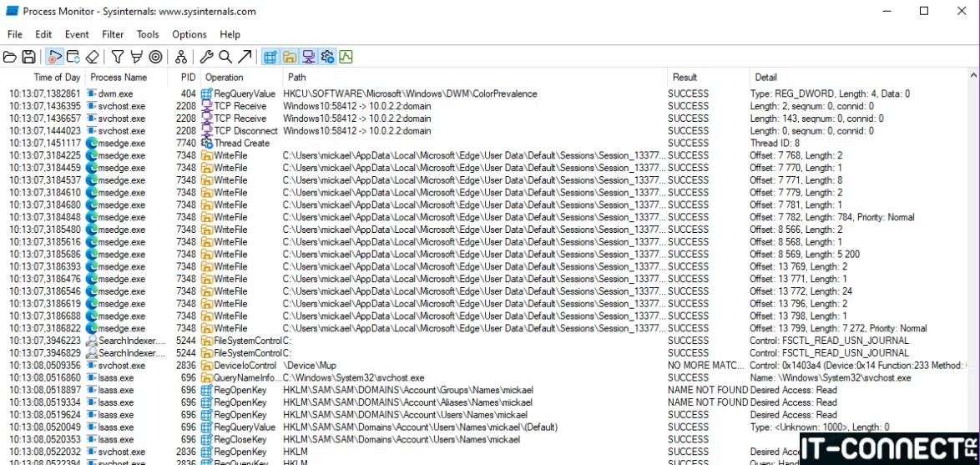Click the scrollbar up arrow
The width and height of the screenshot is (980, 465).
tap(973, 76)
